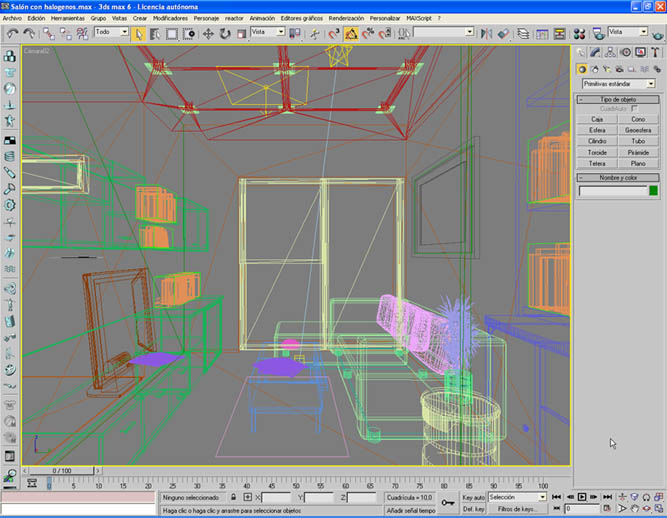Viewport: 667px width, 518px height.
Task: Open the Select by Name icon
Action: pyautogui.click(x=155, y=34)
